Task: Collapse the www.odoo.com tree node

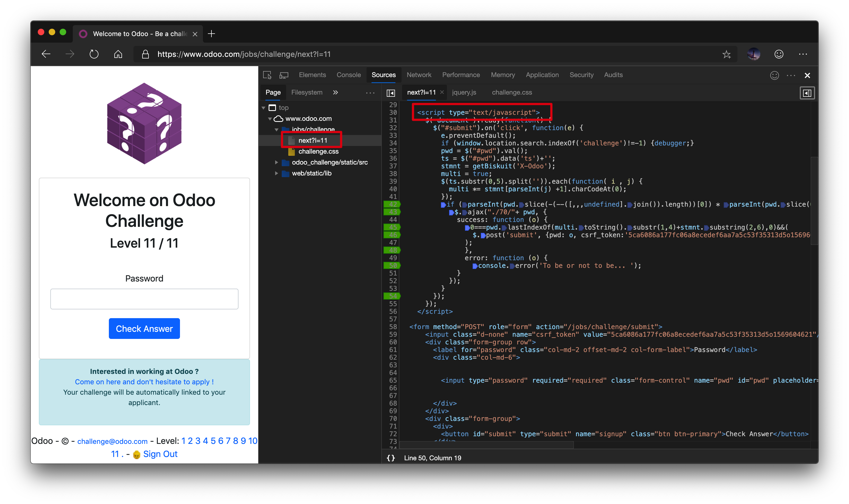Action: [270, 119]
